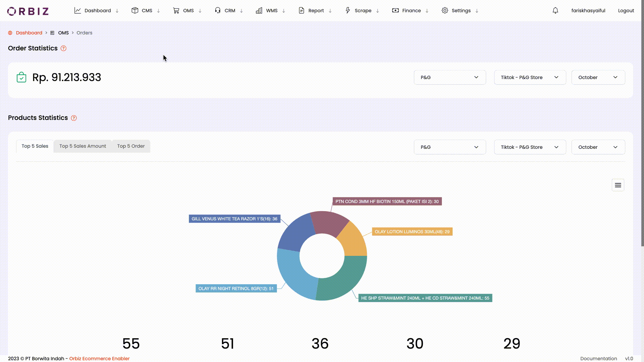Click the GILL VENUS WHITE TEA RAZOR label
The height and width of the screenshot is (362, 644).
tap(234, 219)
